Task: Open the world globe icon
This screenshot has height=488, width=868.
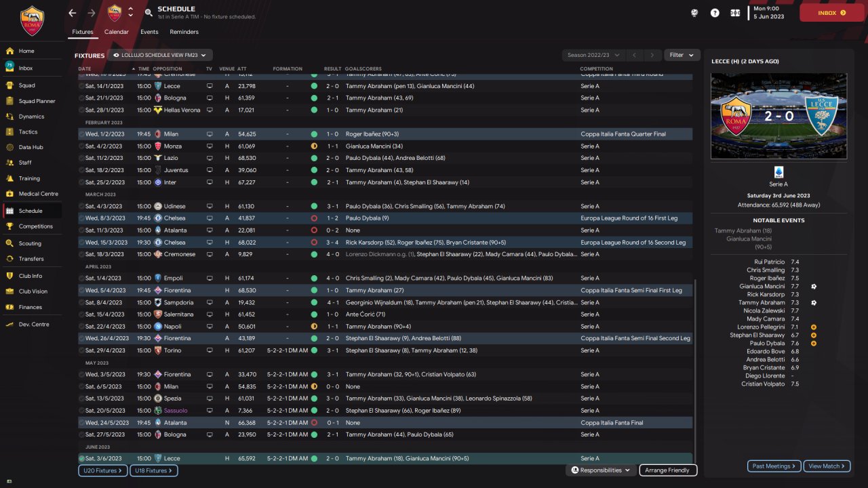Action: point(694,13)
